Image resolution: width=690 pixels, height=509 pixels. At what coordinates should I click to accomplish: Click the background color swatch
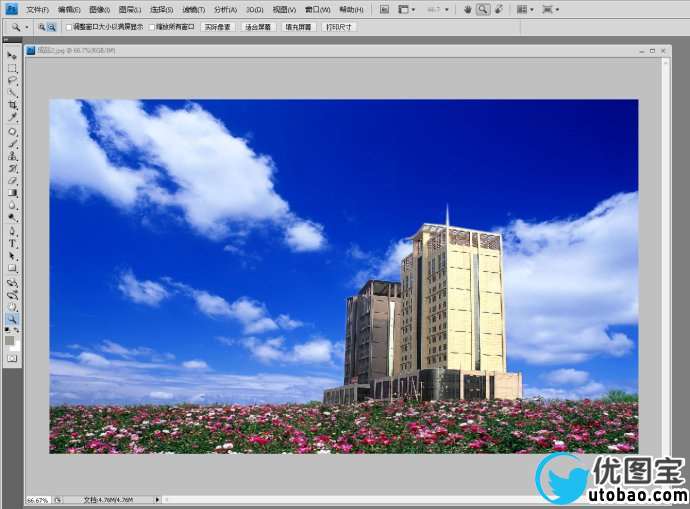pos(17,347)
